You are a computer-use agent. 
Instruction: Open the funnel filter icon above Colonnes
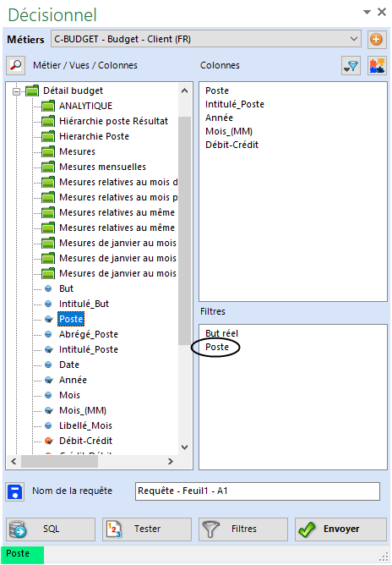pos(351,66)
